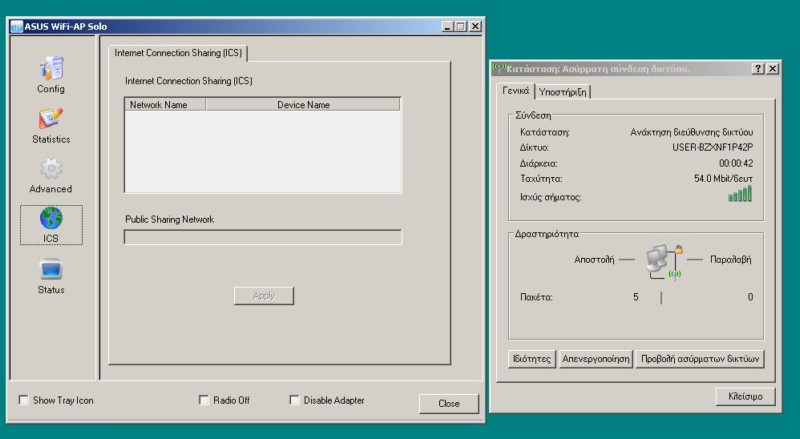Click the Απενεργοποίηση button

point(596,359)
